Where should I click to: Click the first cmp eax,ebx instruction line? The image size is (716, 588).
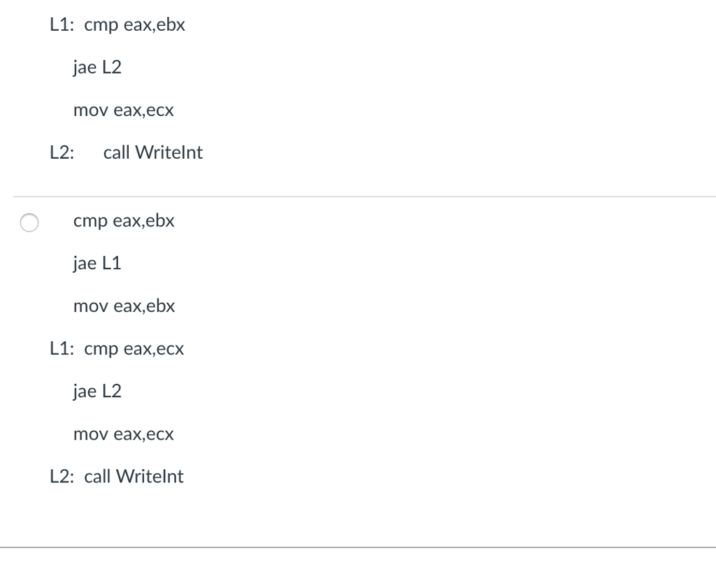(134, 24)
